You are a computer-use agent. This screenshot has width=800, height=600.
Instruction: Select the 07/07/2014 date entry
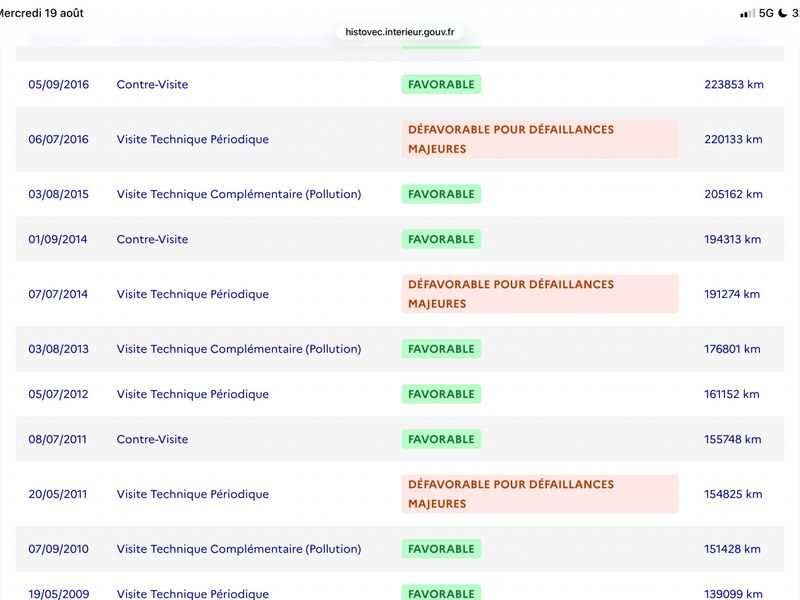coord(58,294)
